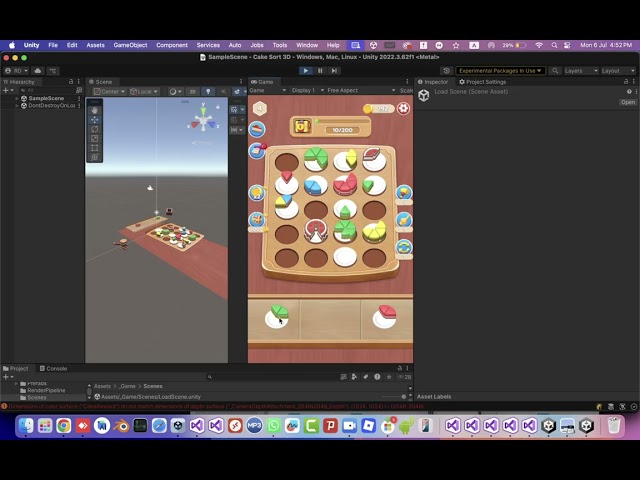Open Free Aspect dropdown in Game view
This screenshot has width=640, height=480.
tap(361, 90)
